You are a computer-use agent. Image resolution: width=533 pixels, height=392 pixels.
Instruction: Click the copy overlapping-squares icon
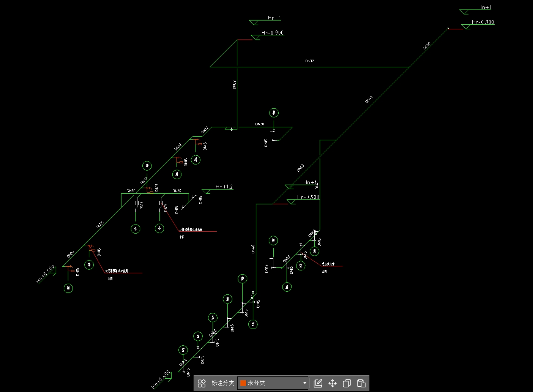click(x=347, y=383)
